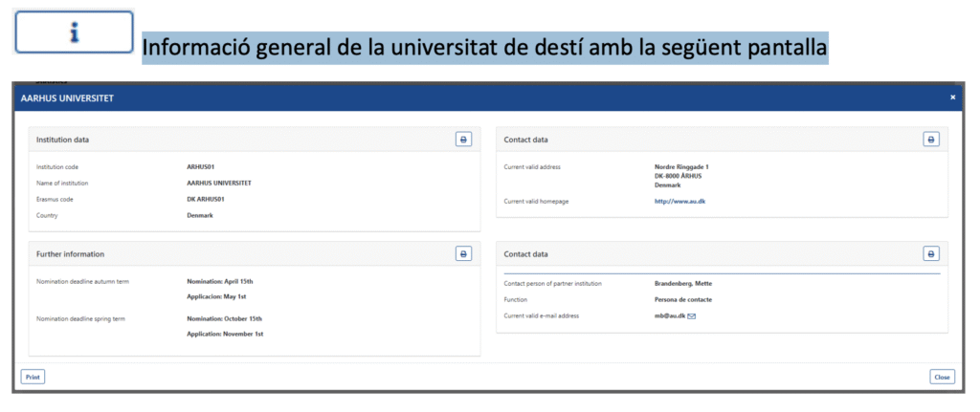Select the Institution data panel header
The height and width of the screenshot is (412, 980).
tap(63, 140)
